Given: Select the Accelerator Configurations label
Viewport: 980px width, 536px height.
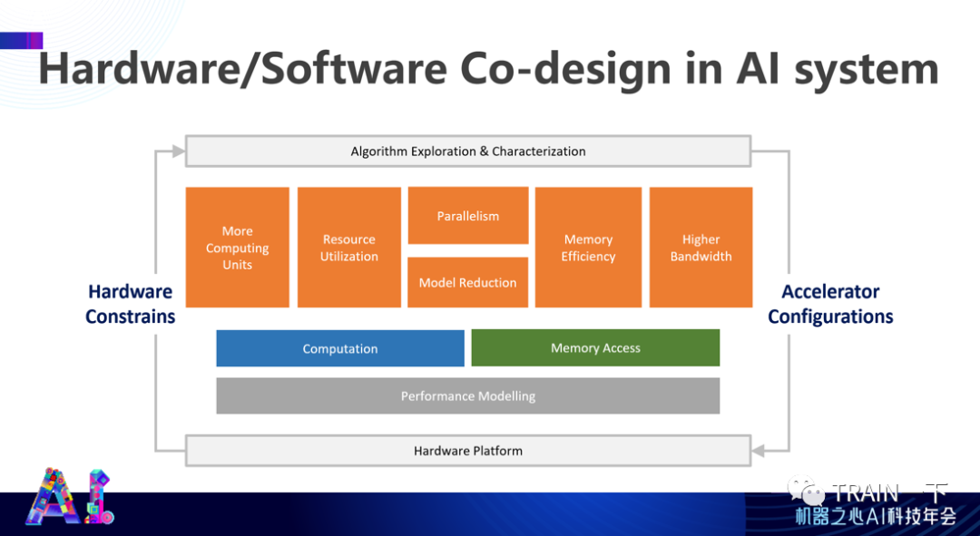Looking at the screenshot, I should pyautogui.click(x=830, y=304).
